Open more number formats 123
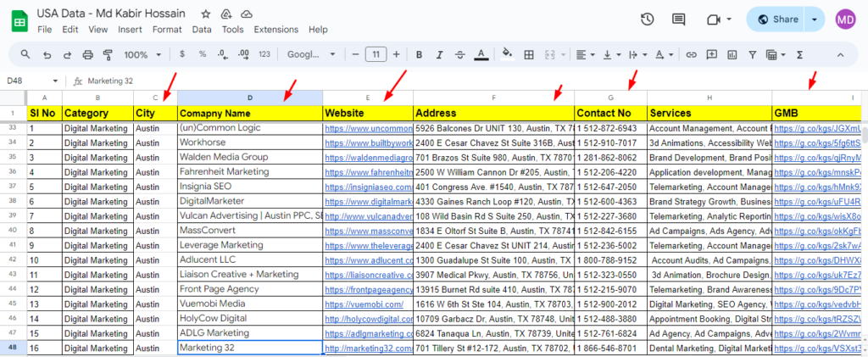This screenshot has height=357, width=868. (264, 54)
